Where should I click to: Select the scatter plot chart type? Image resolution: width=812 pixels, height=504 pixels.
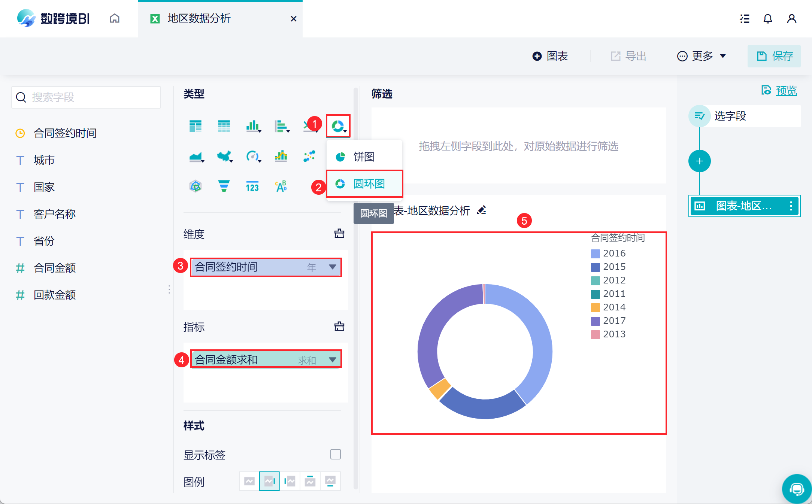(309, 156)
